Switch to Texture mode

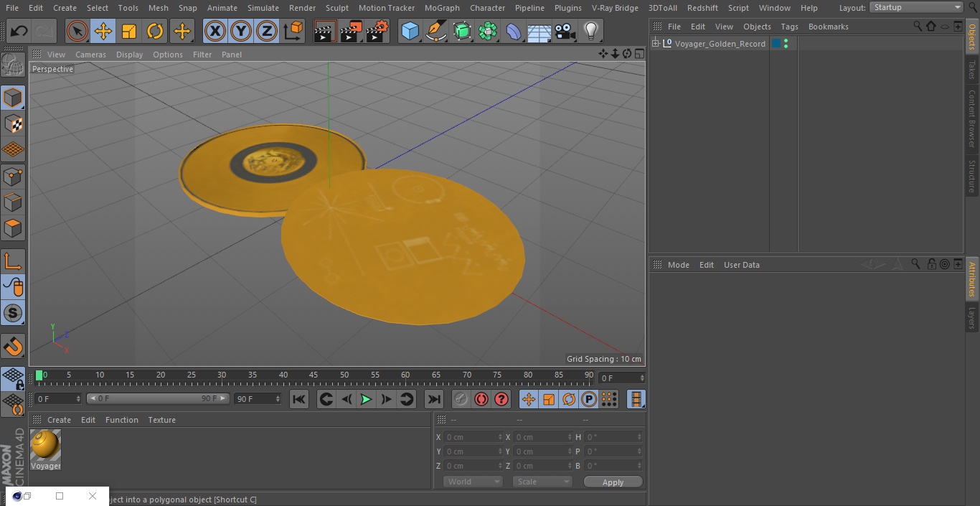tap(13, 124)
